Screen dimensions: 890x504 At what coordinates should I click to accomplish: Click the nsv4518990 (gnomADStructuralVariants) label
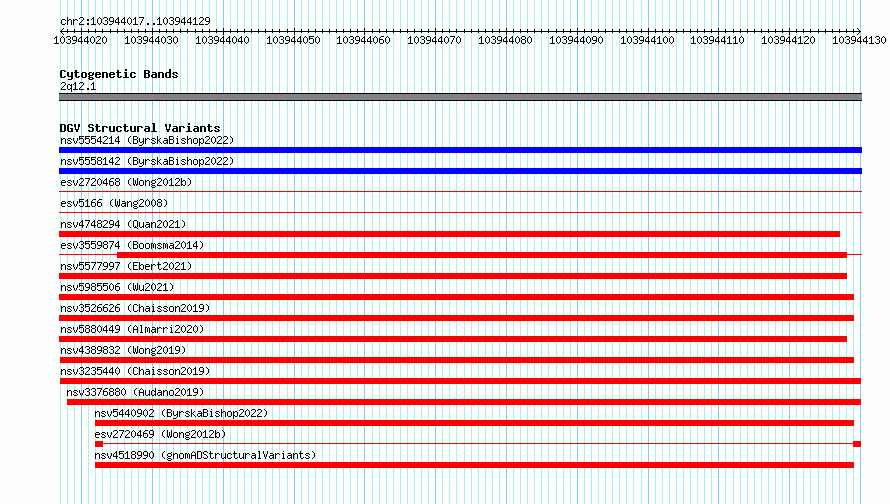(x=205, y=455)
